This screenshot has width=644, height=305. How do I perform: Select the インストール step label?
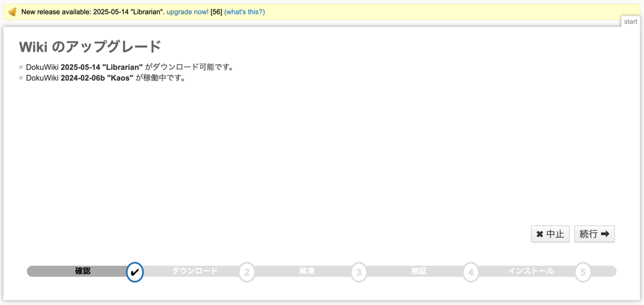point(531,271)
